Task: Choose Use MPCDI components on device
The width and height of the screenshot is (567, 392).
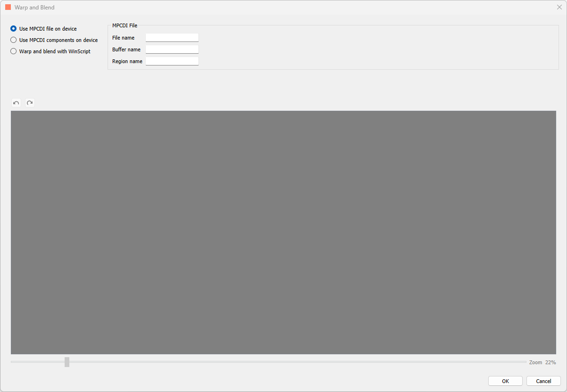Action: click(x=14, y=40)
